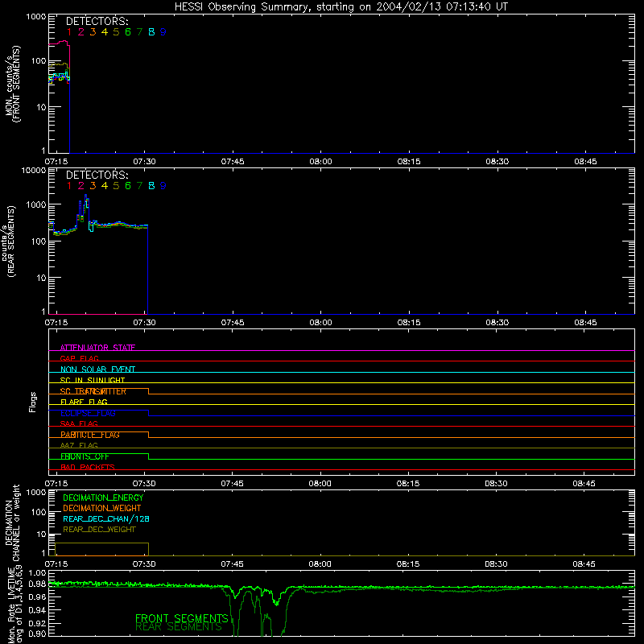Click DETECTORS: label in front segments plot
This screenshot has width=644, height=644.
coord(97,21)
